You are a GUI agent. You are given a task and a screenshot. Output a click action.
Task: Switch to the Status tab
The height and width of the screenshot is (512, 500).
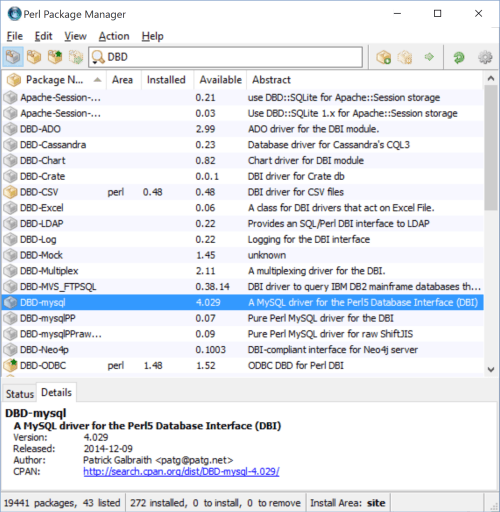pyautogui.click(x=20, y=394)
